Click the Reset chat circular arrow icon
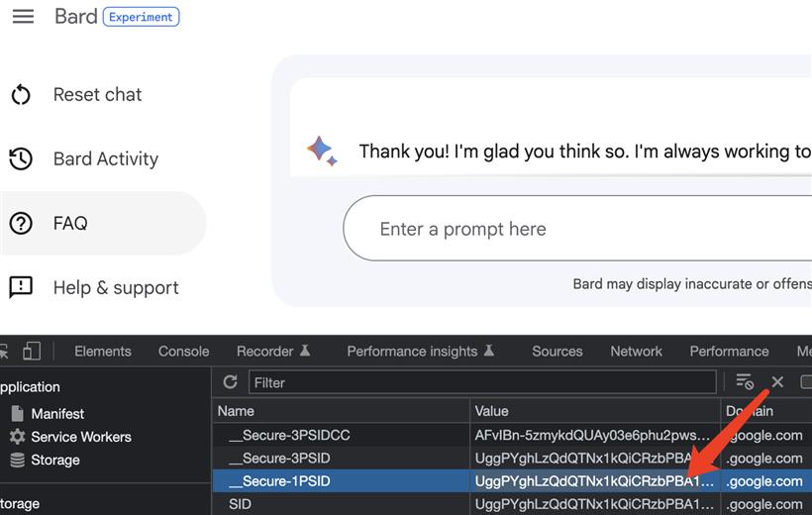The width and height of the screenshot is (812, 515). [x=21, y=95]
